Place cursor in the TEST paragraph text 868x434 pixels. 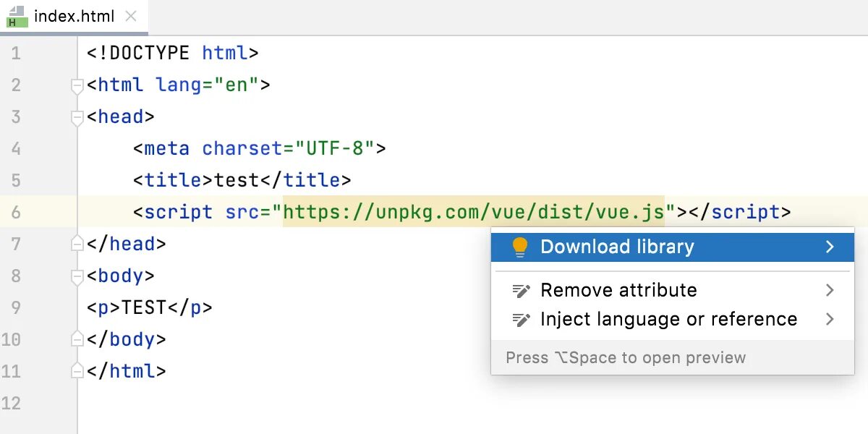point(144,308)
